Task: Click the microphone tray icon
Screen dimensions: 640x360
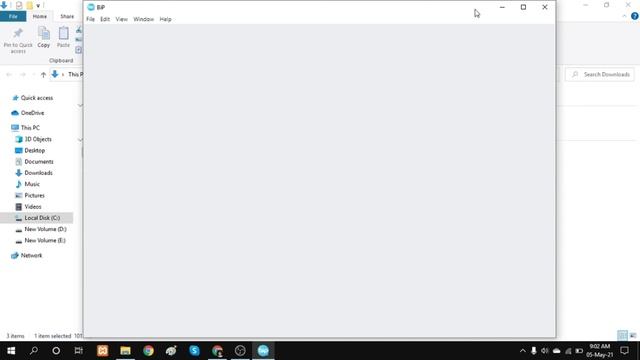Action: coord(533,351)
